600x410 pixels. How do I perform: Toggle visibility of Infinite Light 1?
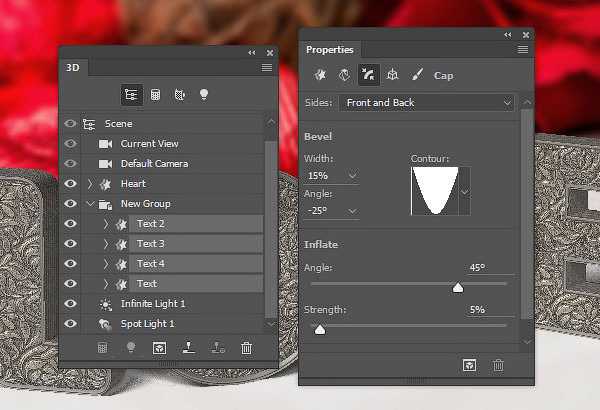70,304
